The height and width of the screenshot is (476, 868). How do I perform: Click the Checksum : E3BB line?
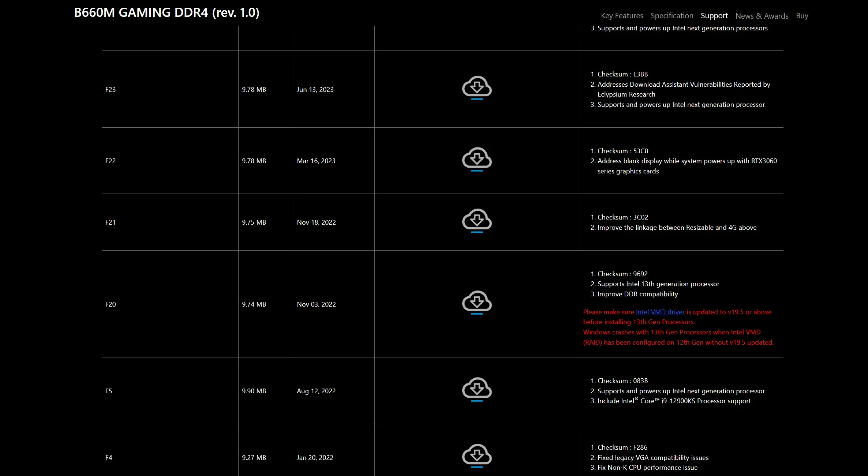623,74
